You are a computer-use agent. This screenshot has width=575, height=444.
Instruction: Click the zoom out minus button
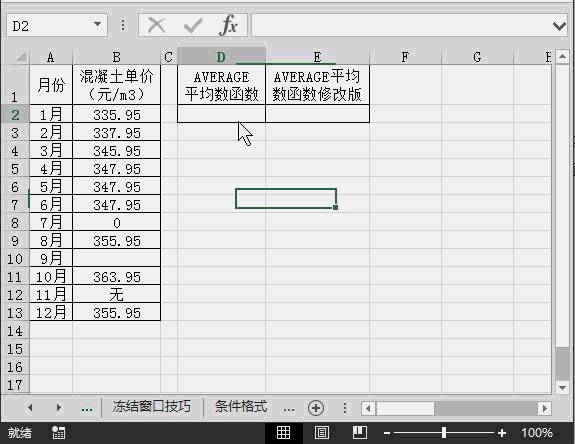387,433
